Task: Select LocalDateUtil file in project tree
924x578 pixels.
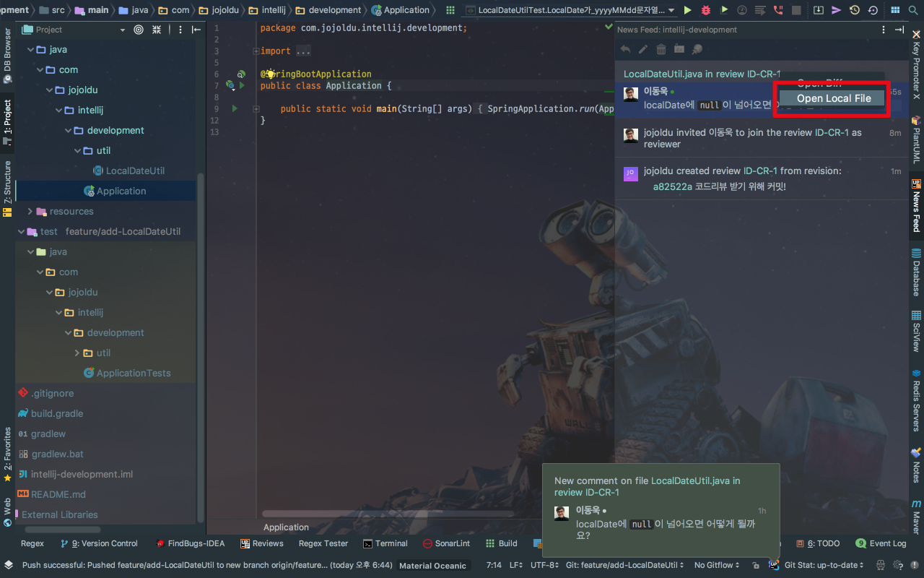Action: (135, 171)
